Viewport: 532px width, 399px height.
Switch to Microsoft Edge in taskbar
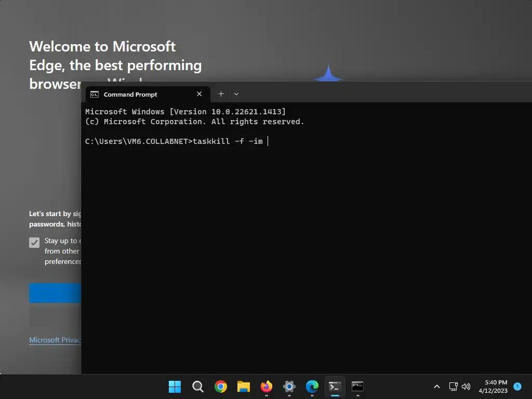click(x=312, y=387)
